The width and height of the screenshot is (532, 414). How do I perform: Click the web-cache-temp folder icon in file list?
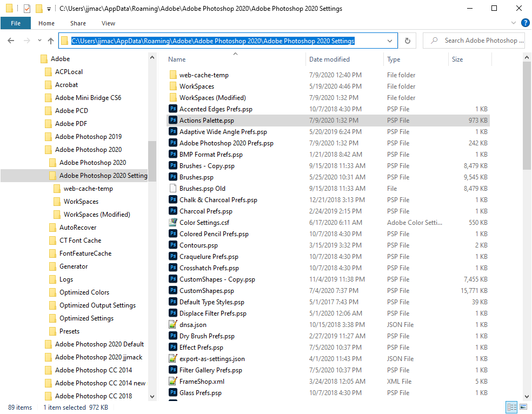pyautogui.click(x=173, y=75)
